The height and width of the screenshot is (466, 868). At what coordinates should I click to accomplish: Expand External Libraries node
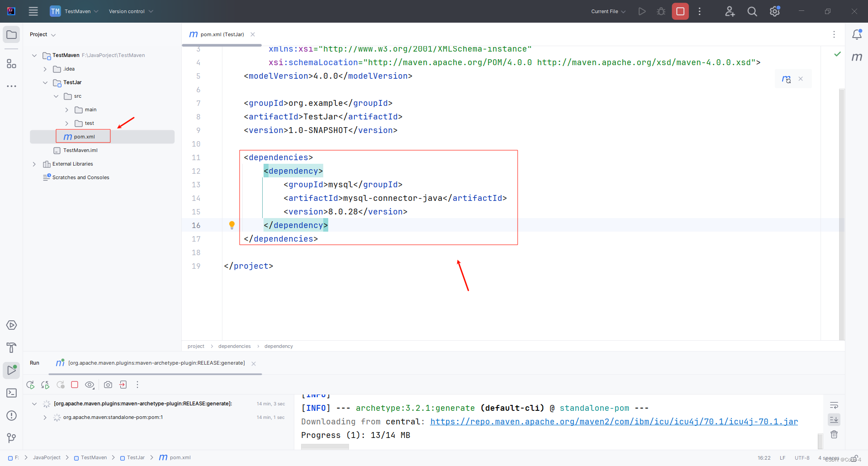click(34, 164)
